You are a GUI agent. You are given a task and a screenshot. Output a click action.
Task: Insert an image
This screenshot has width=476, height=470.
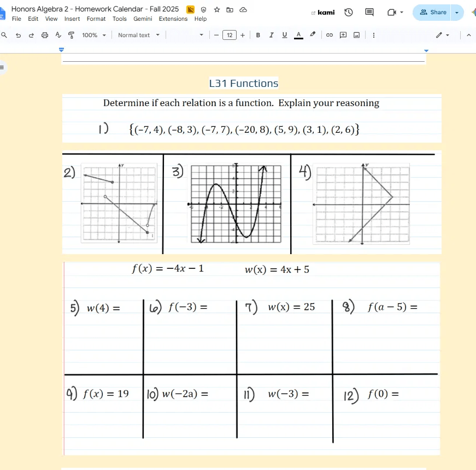tap(357, 35)
